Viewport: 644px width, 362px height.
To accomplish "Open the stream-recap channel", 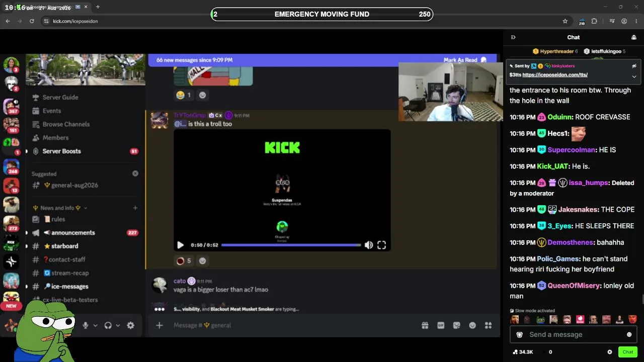I will point(70,273).
